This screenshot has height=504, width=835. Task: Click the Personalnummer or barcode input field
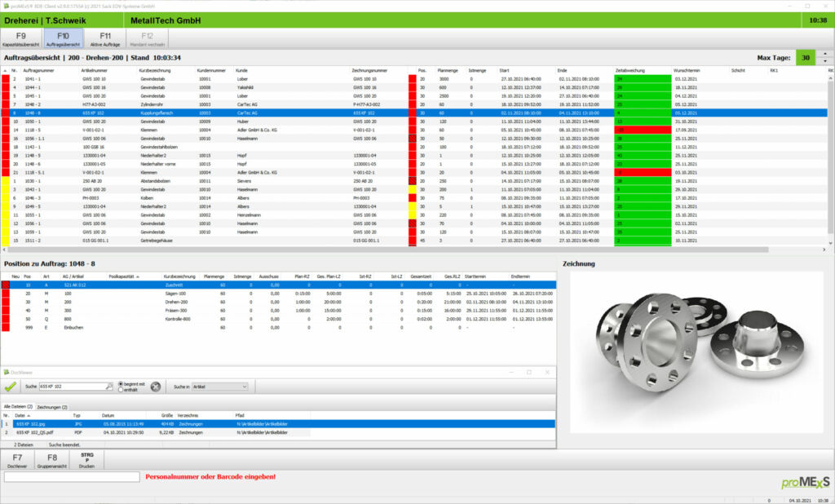71,476
